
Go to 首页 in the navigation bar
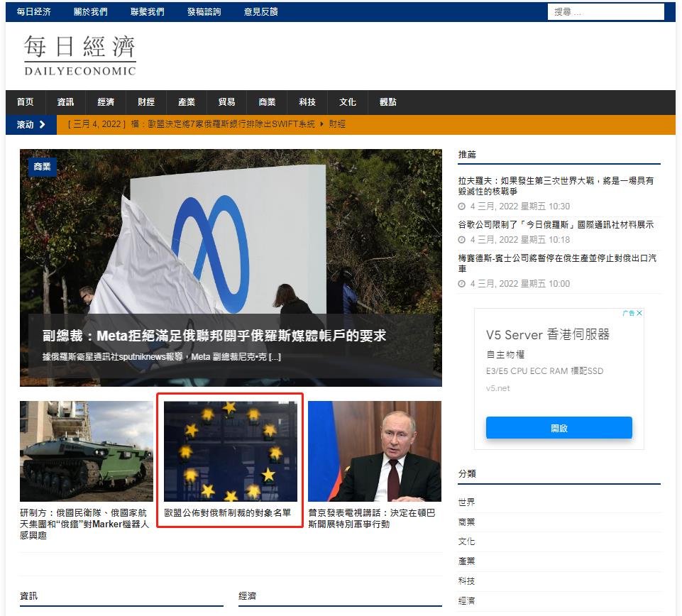pos(26,102)
